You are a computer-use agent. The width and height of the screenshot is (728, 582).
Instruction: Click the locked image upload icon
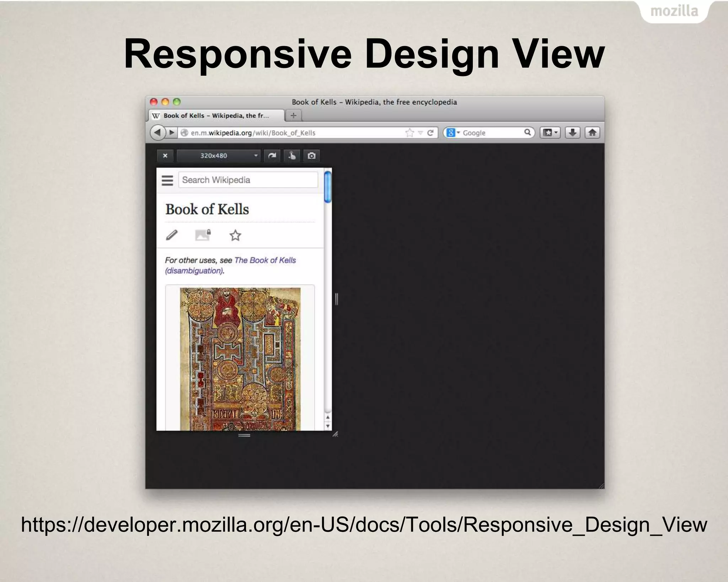pos(203,235)
